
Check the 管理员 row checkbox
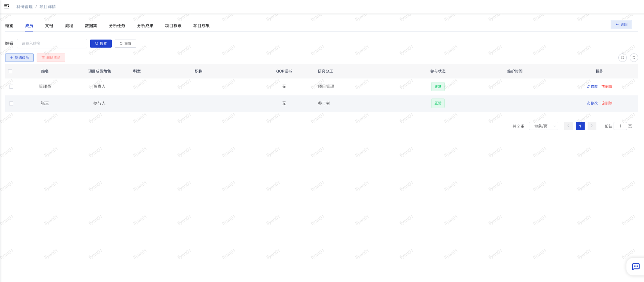coord(11,87)
